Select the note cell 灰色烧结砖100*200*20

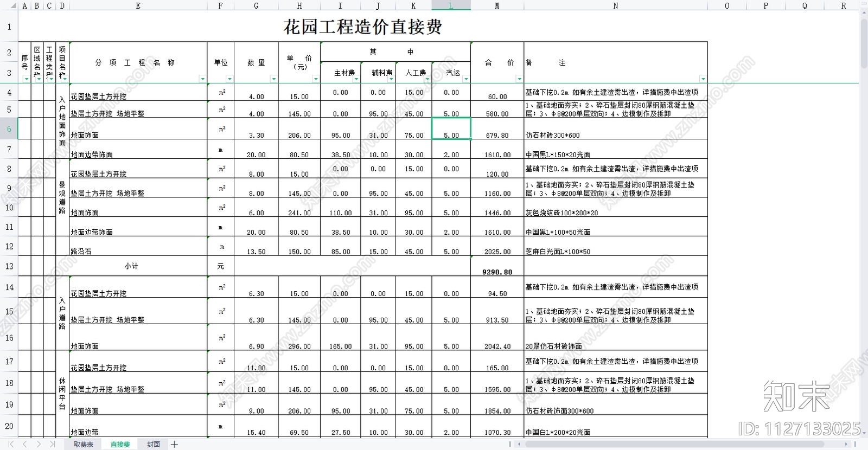pos(616,207)
